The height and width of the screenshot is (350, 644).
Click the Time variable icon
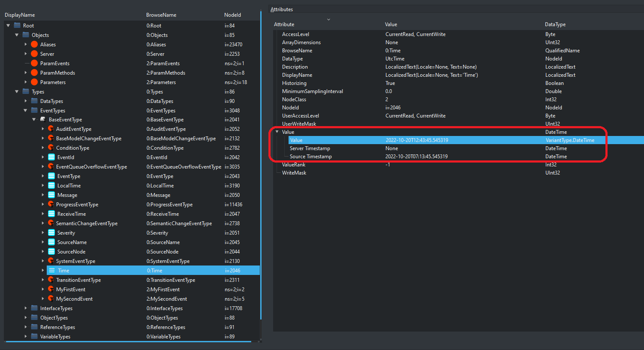[51, 271]
